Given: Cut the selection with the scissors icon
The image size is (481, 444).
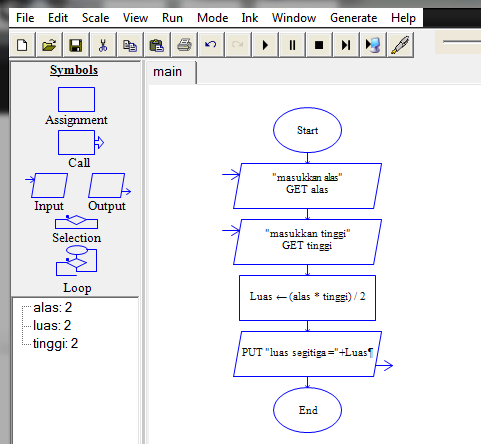Looking at the screenshot, I should (x=103, y=45).
